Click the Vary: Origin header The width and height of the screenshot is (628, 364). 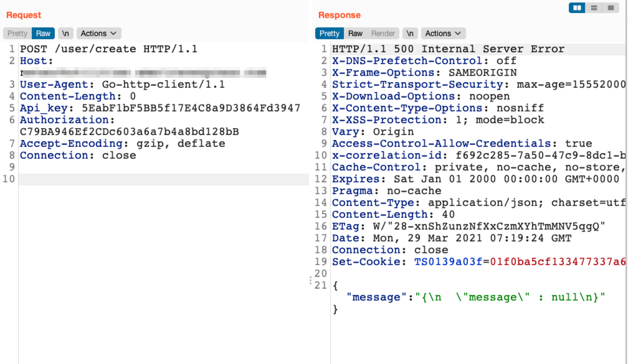point(373,132)
